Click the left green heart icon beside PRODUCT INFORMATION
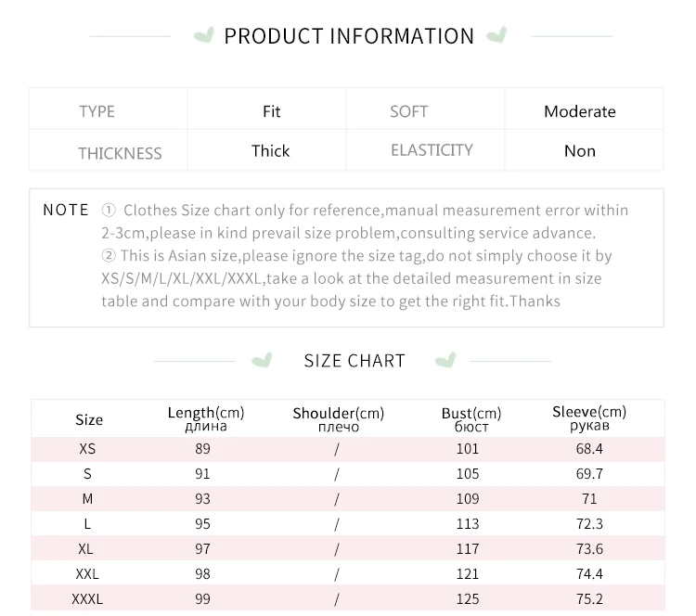Viewport: 696px width, 616px height. point(204,35)
